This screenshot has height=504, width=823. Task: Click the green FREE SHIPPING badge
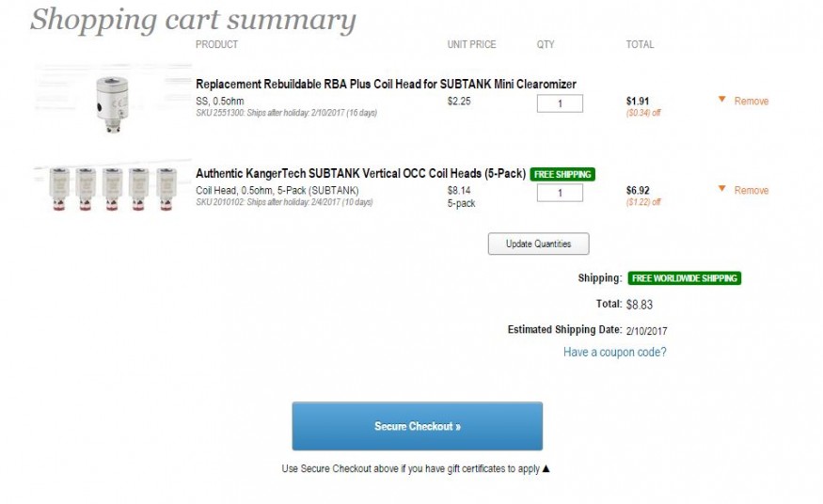[562, 174]
